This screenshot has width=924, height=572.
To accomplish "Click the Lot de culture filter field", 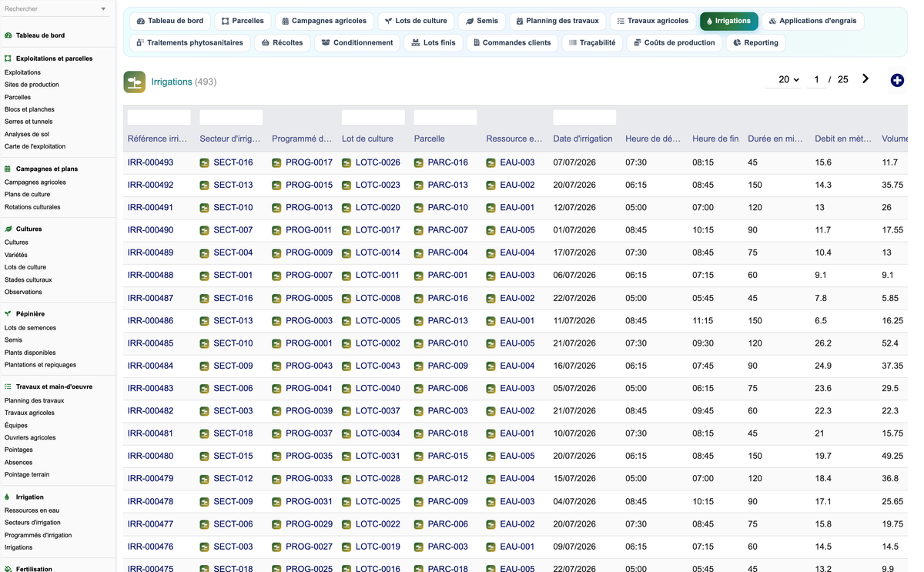I will pyautogui.click(x=373, y=118).
